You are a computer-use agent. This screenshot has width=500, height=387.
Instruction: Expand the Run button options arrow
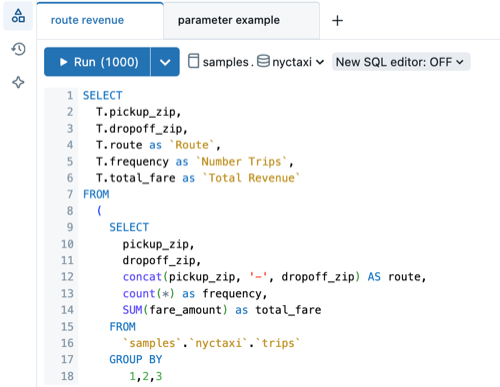(x=165, y=62)
